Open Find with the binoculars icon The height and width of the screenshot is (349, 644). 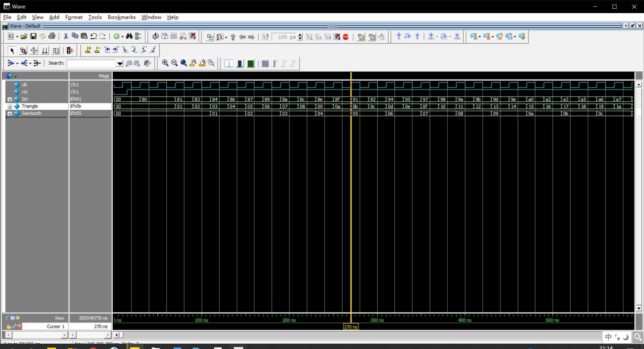(x=129, y=37)
